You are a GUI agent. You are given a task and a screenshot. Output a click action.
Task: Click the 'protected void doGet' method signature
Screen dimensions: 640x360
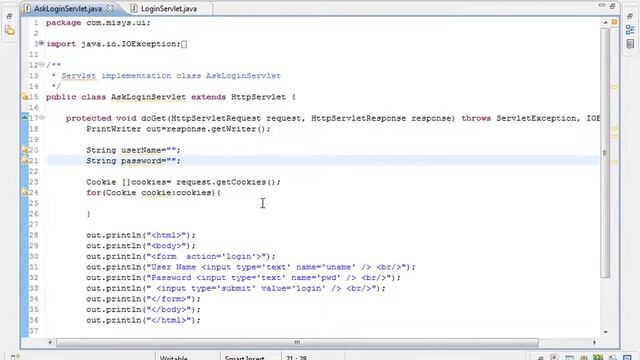[x=116, y=118]
